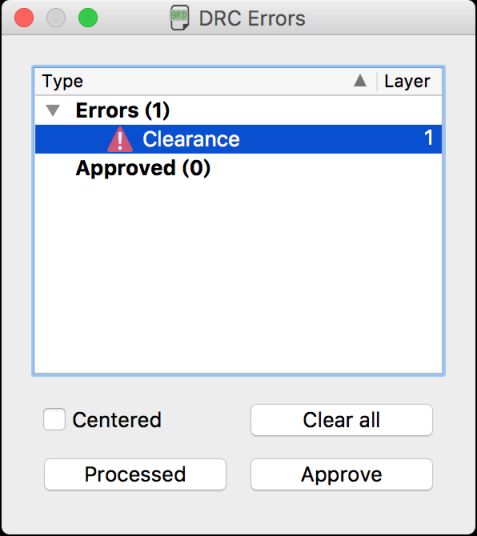Select the Approved (0) group row

click(238, 168)
